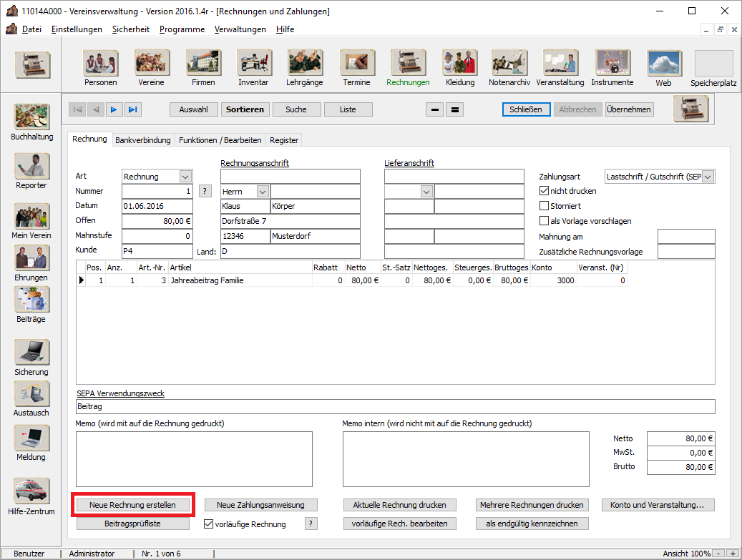Switch to the Bankverbindung tab

pos(142,140)
